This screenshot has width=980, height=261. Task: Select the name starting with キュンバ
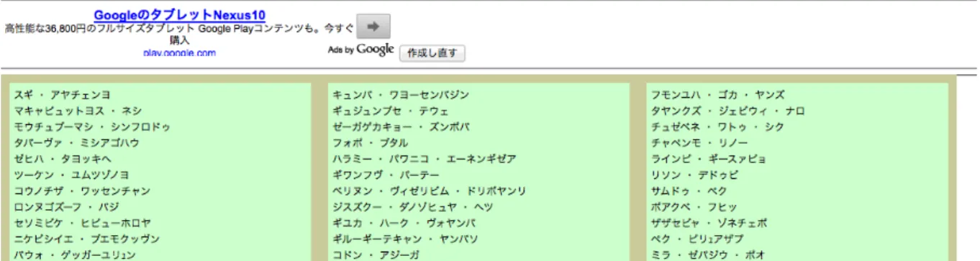pos(400,95)
